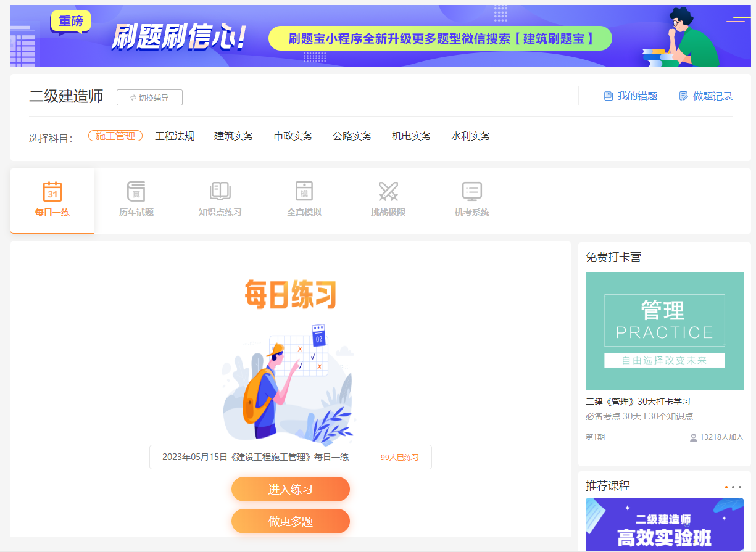Screen dimensions: 756x552
Task: Select the 水利实务 subject
Action: click(471, 136)
